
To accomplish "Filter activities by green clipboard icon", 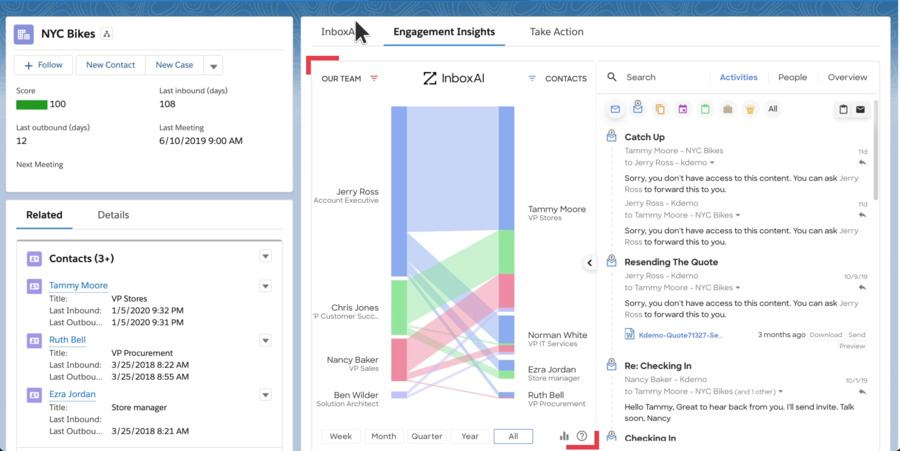I will coord(705,109).
